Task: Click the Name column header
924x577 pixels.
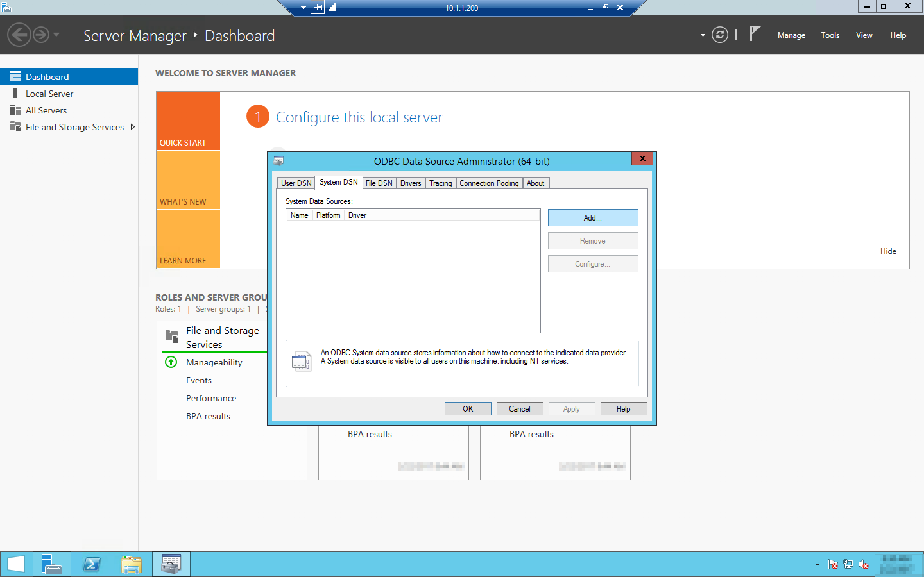Action: tap(299, 215)
